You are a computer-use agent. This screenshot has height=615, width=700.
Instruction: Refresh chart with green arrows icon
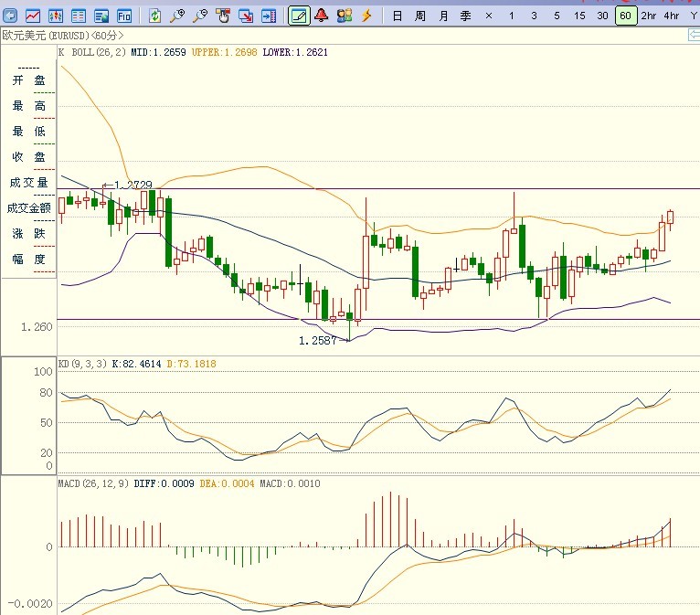tap(154, 16)
